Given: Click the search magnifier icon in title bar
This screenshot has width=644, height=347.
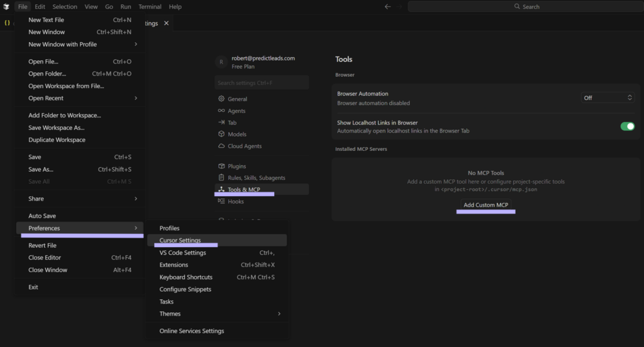Looking at the screenshot, I should click(x=517, y=6).
